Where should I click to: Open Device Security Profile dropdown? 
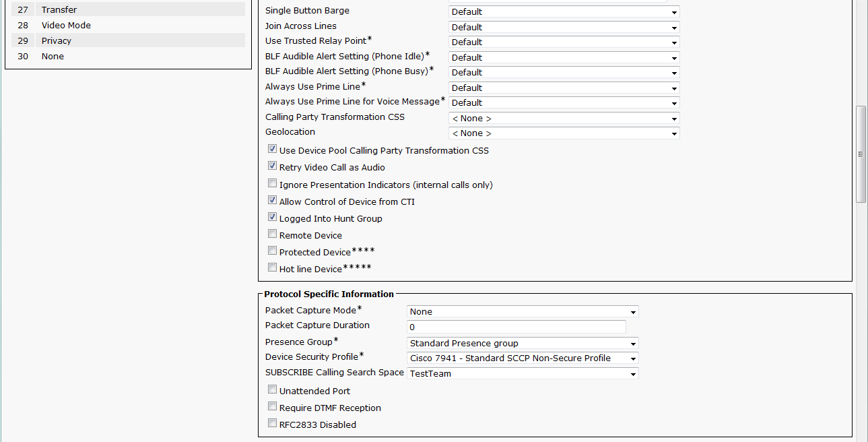pyautogui.click(x=523, y=358)
